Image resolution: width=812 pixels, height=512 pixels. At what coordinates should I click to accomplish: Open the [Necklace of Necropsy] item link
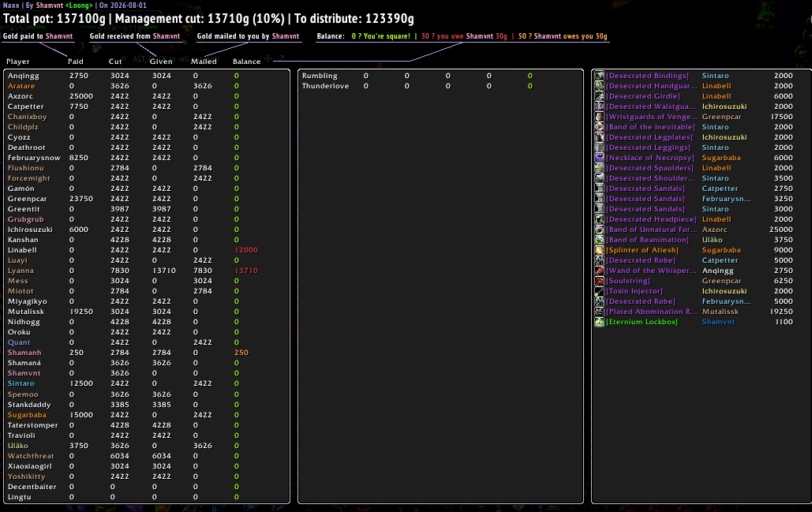(650, 158)
